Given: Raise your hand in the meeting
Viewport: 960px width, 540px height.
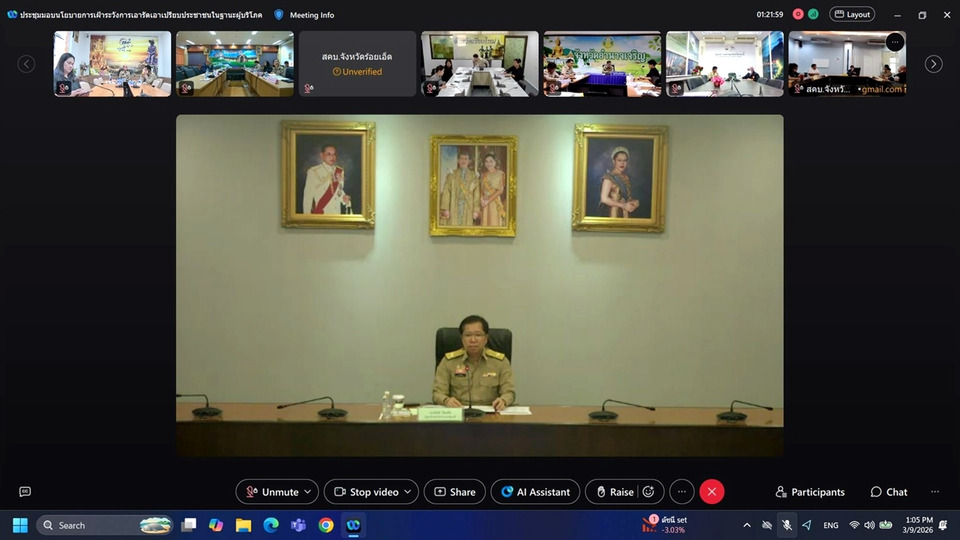Looking at the screenshot, I should 614,492.
